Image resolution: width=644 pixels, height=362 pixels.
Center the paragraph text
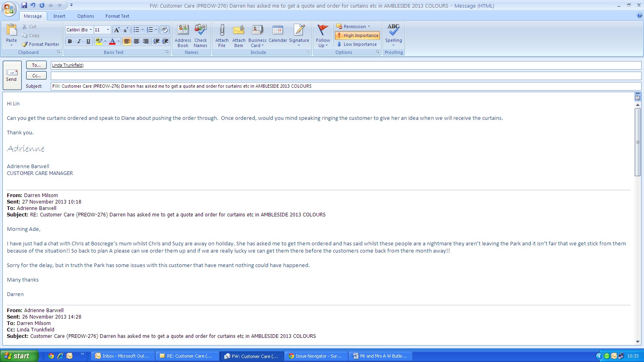[136, 41]
